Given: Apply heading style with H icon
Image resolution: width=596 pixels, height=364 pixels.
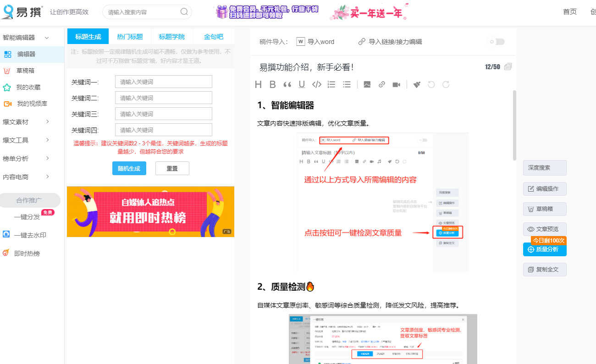Looking at the screenshot, I should (258, 84).
